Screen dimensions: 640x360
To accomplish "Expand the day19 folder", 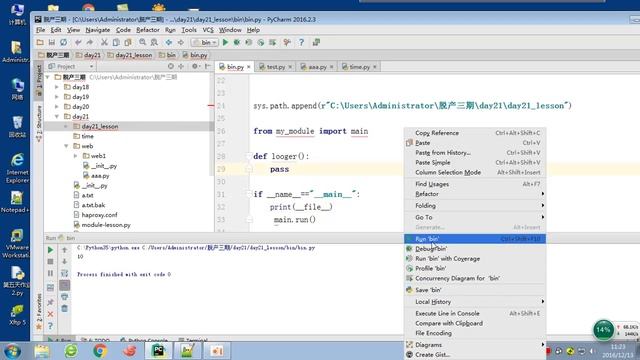I will click(57, 97).
